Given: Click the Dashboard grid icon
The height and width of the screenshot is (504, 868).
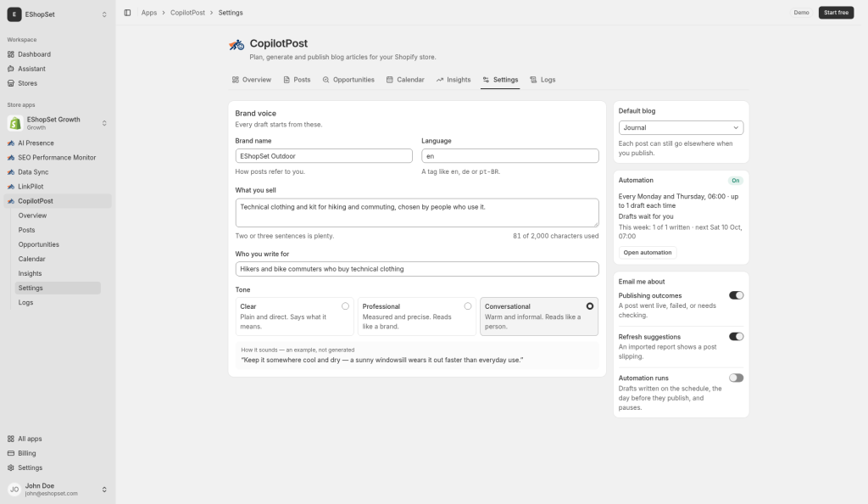Looking at the screenshot, I should coord(10,54).
